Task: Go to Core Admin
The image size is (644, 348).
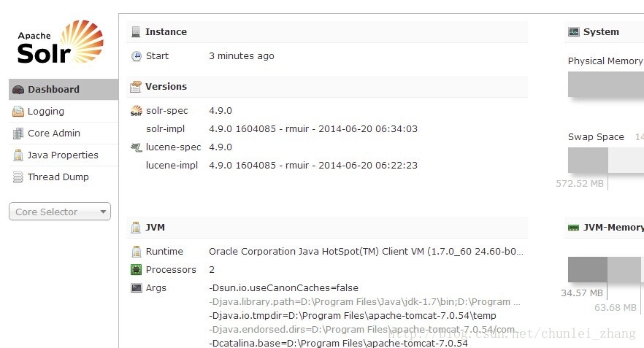Action: (x=64, y=134)
